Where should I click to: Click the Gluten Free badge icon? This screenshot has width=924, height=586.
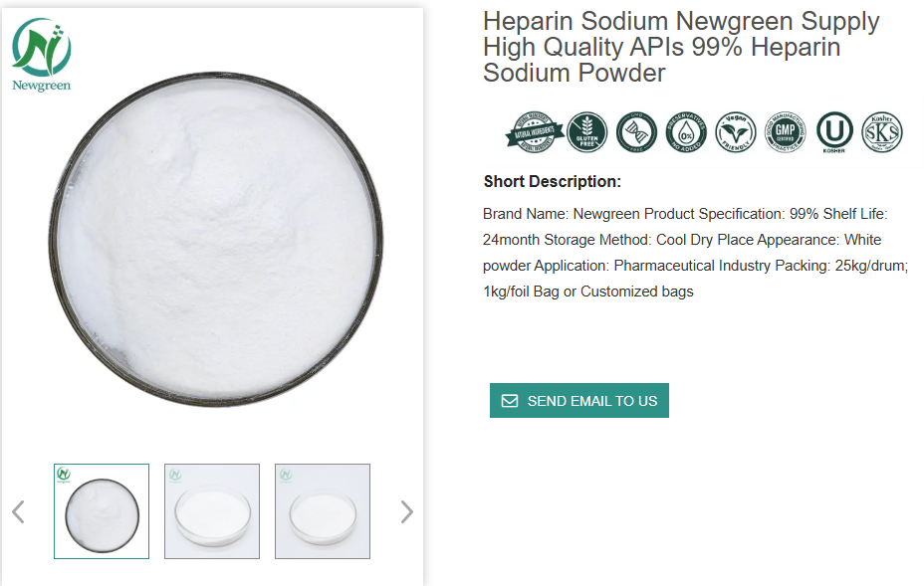pyautogui.click(x=587, y=132)
